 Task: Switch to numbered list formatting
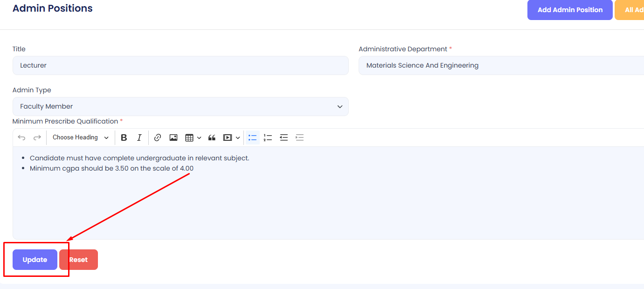268,138
